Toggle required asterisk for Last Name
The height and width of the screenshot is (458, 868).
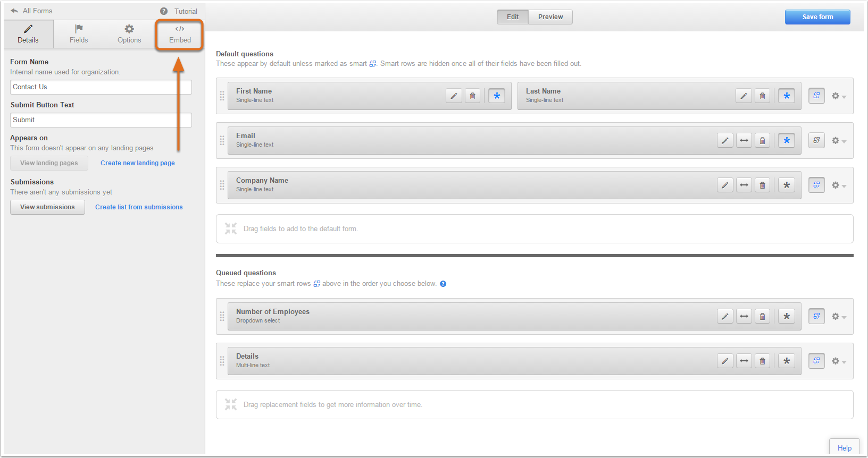click(x=787, y=96)
